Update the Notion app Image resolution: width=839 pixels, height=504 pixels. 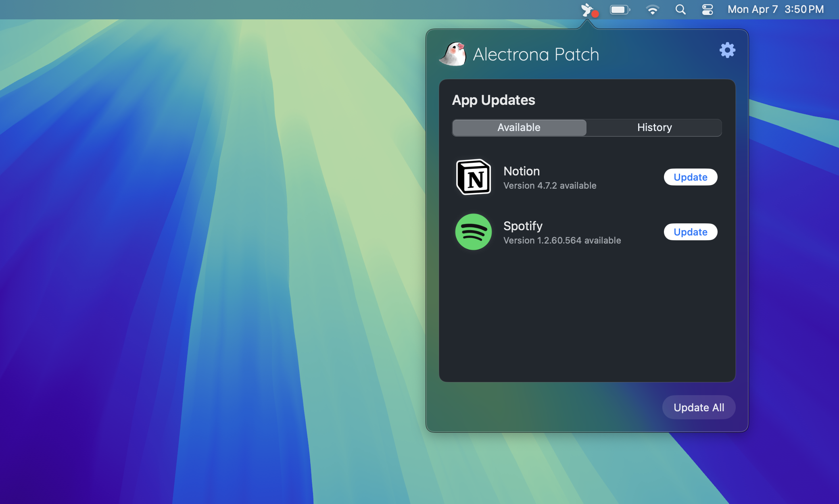click(x=690, y=177)
